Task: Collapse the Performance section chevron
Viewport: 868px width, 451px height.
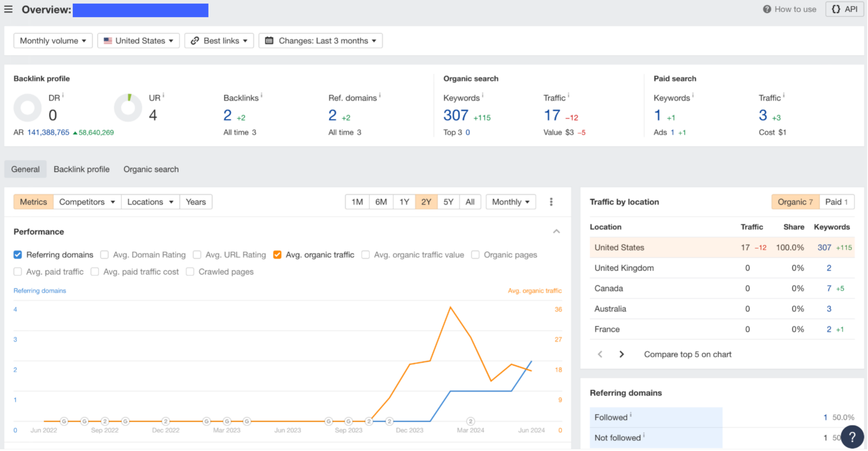Action: click(x=556, y=231)
